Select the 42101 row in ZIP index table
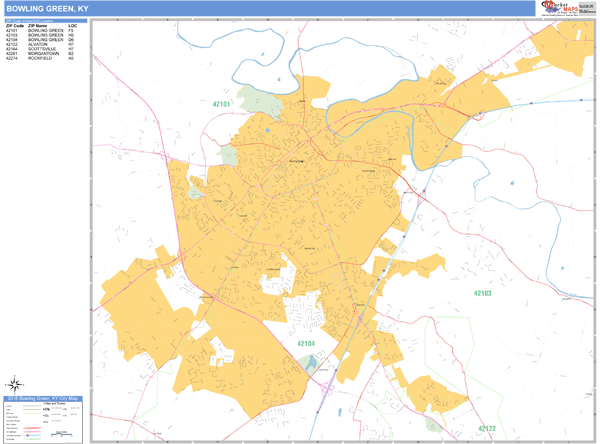Image resolution: width=600 pixels, height=444 pixels. point(40,30)
